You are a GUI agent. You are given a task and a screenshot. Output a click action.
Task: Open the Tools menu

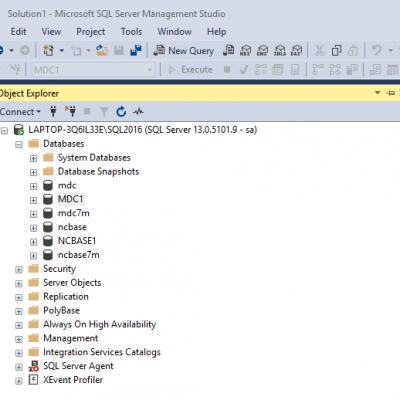131,32
